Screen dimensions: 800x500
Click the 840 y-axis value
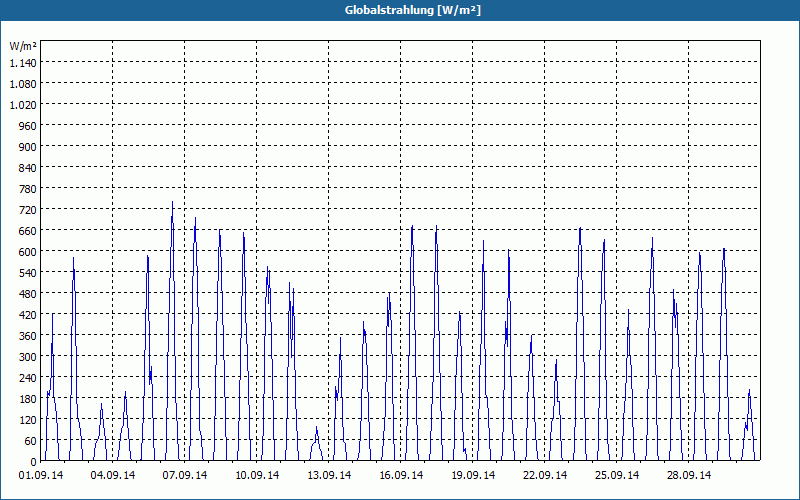click(x=29, y=167)
